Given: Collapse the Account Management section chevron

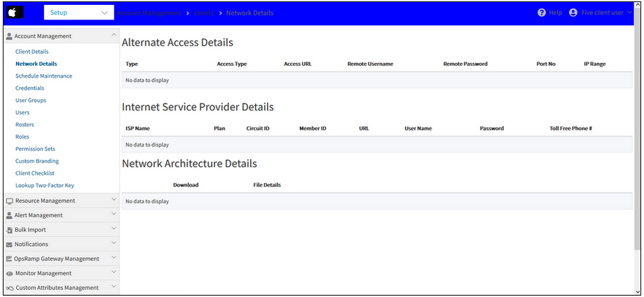Looking at the screenshot, I should point(114,35).
